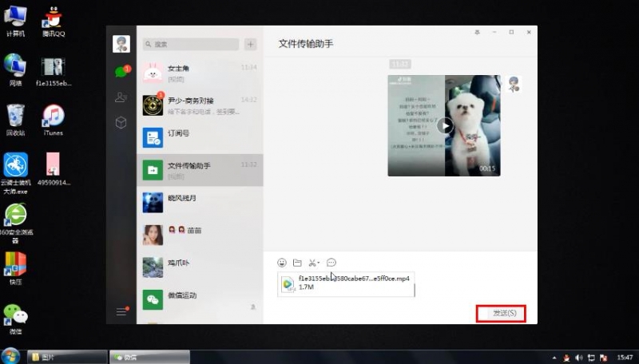
Task: Select the f1e3155eb video file on desktop
Action: (x=54, y=71)
